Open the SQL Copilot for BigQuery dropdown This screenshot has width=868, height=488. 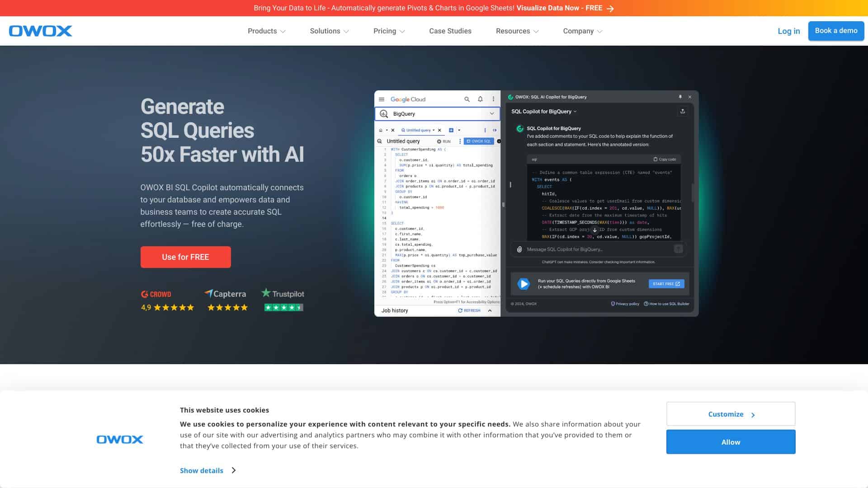click(575, 111)
